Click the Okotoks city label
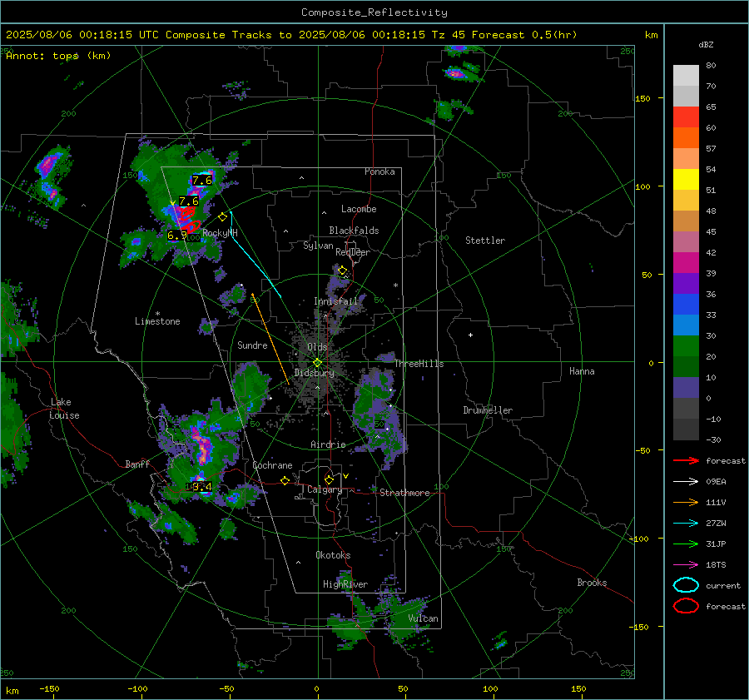Image resolution: width=749 pixels, height=700 pixels. click(333, 555)
